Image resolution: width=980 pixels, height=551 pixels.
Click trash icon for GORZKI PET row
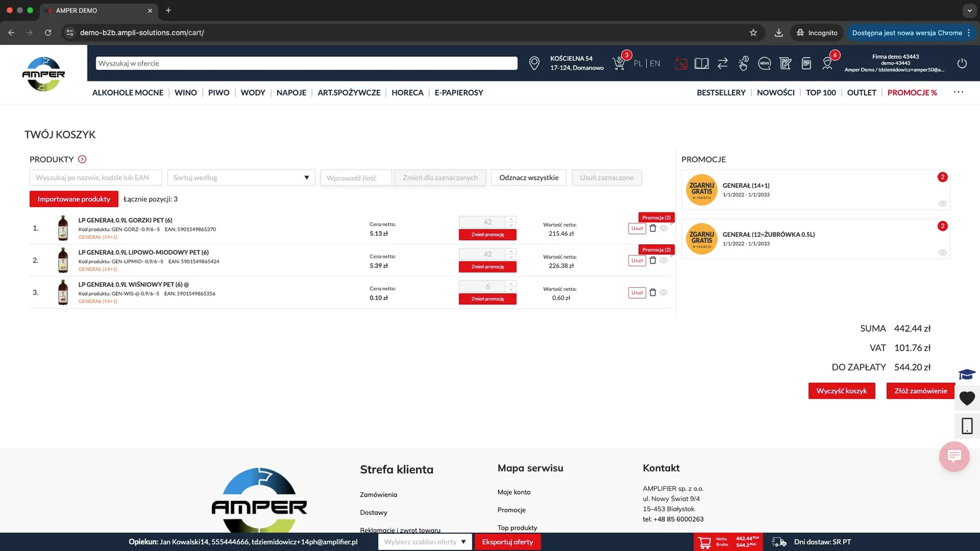(x=653, y=228)
